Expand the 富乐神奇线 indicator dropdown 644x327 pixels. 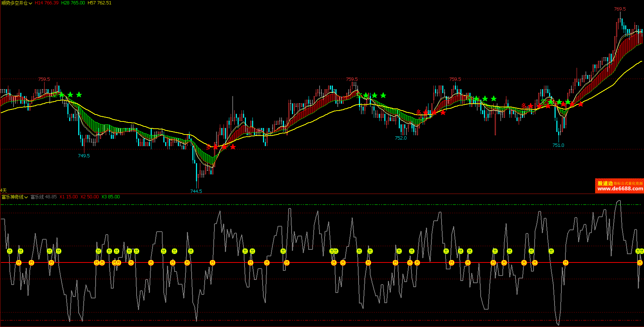click(14, 197)
